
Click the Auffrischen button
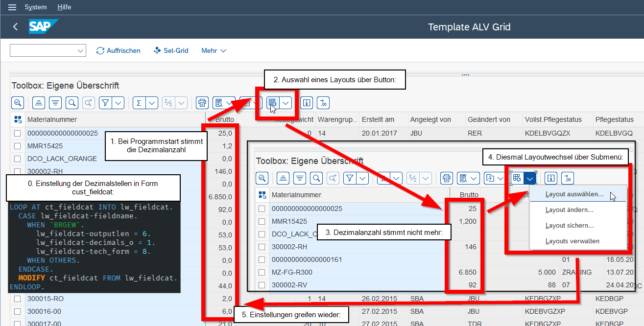tap(119, 51)
